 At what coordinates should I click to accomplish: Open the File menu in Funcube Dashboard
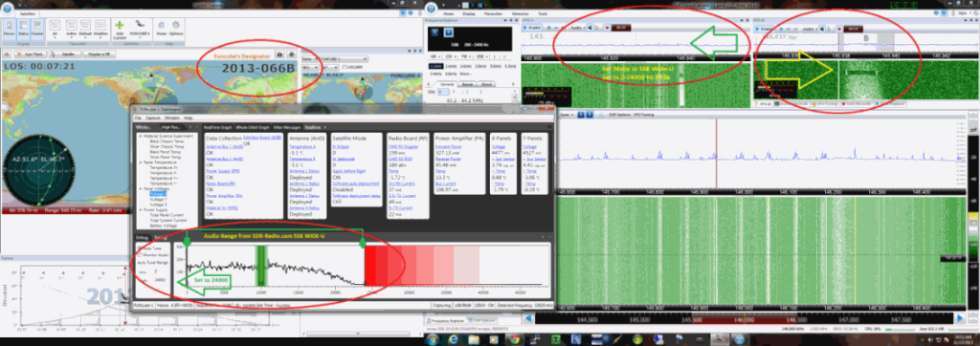pos(139,118)
